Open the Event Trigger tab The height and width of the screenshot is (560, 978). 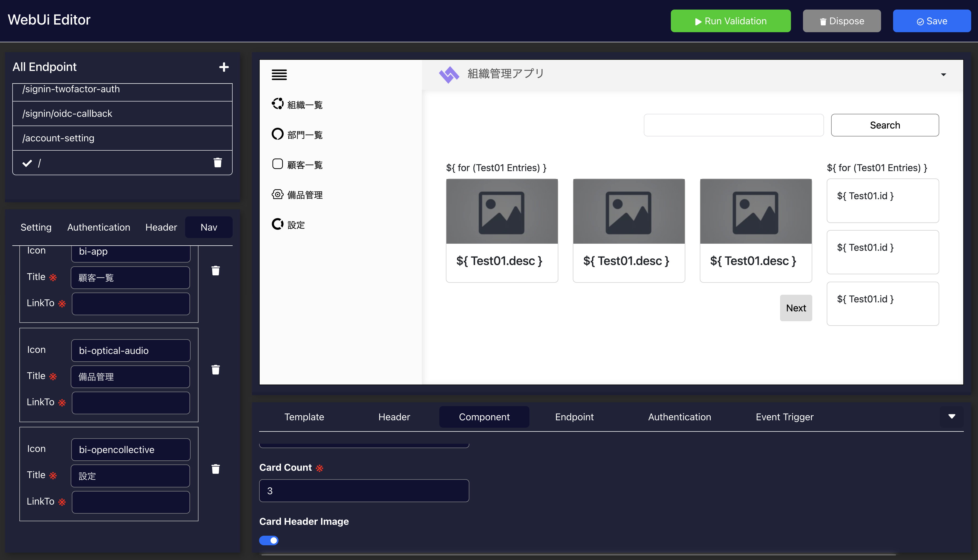point(784,417)
